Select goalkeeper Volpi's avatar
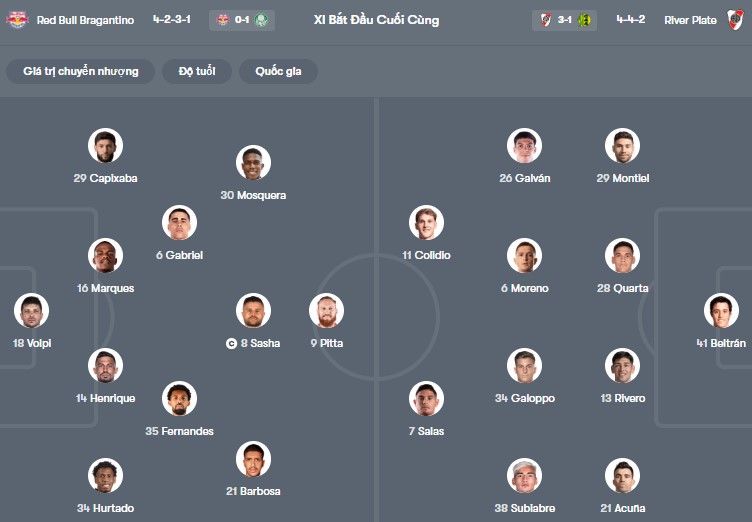The height and width of the screenshot is (522, 752). [31, 311]
